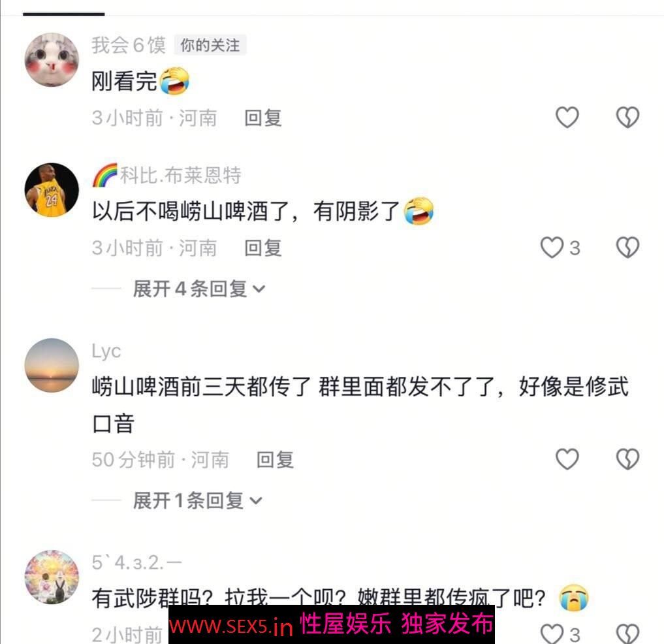Dislike the comment "刚看完" with broken heart
Screen dimensions: 664x644
point(627,118)
